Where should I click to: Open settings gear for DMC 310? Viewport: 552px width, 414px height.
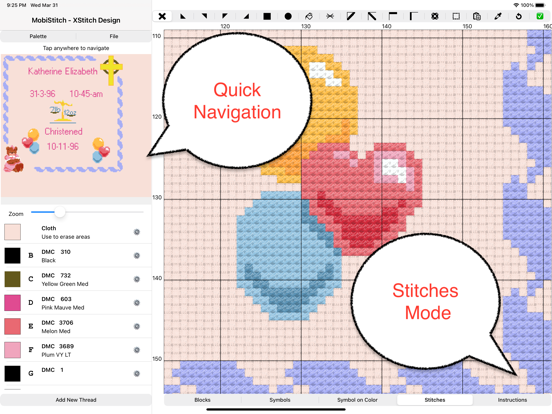[137, 256]
